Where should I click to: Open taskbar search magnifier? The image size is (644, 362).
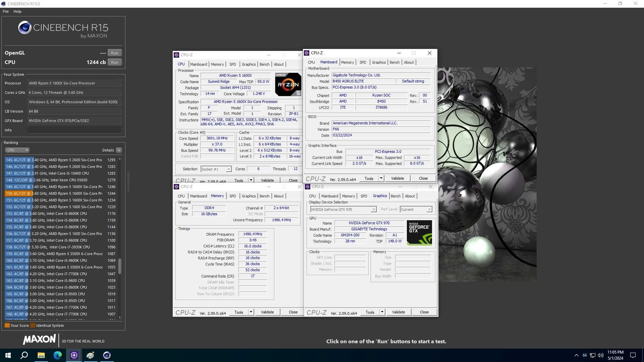[24, 355]
